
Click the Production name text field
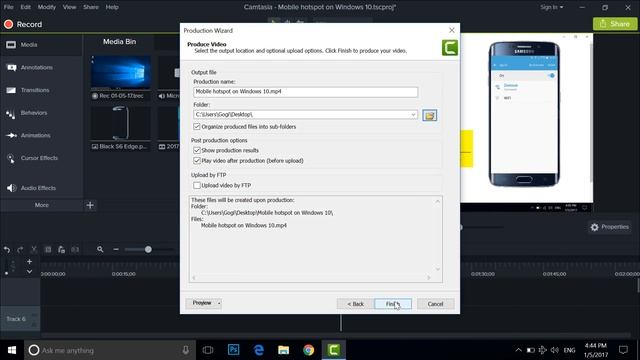pyautogui.click(x=305, y=92)
